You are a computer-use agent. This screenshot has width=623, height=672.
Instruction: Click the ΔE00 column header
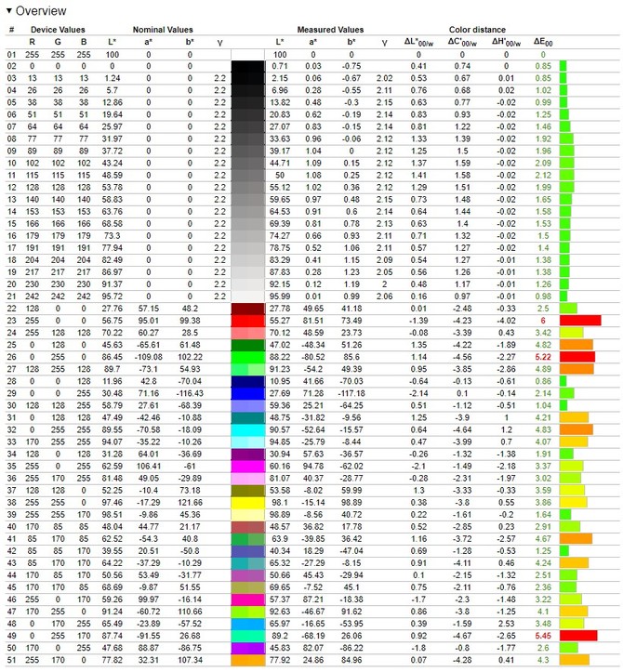pyautogui.click(x=543, y=42)
